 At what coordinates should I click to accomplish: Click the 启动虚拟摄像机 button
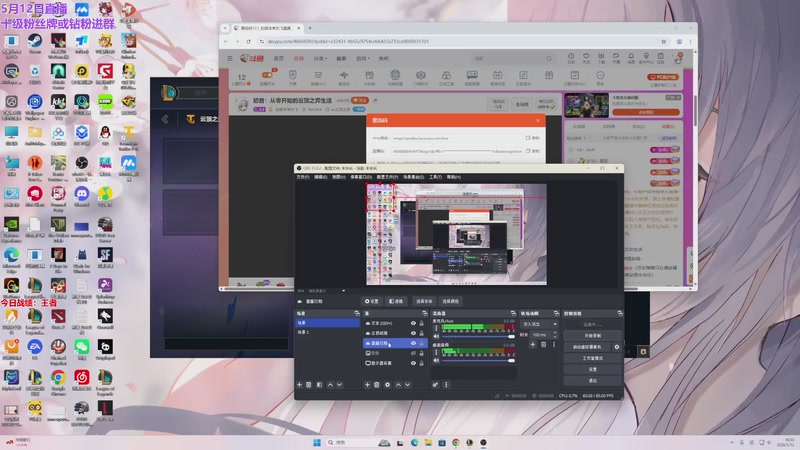click(587, 347)
